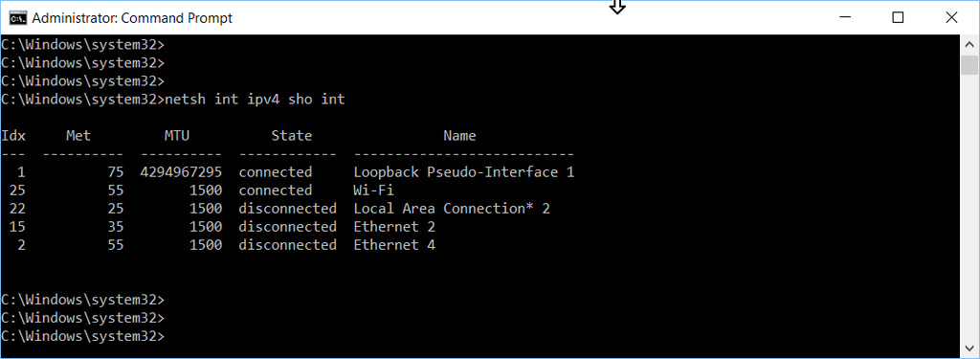Close the Administrator Command Prompt window
The height and width of the screenshot is (359, 980).
(951, 17)
